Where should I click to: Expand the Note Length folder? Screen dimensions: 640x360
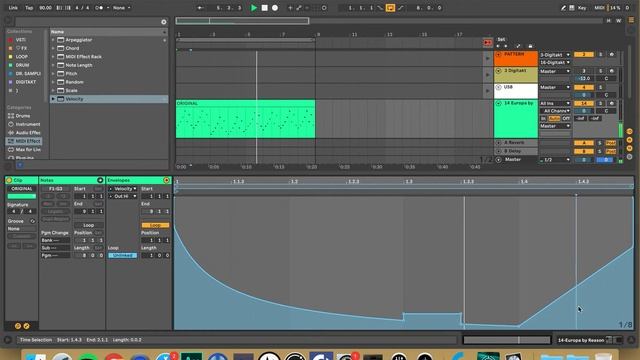(53, 65)
